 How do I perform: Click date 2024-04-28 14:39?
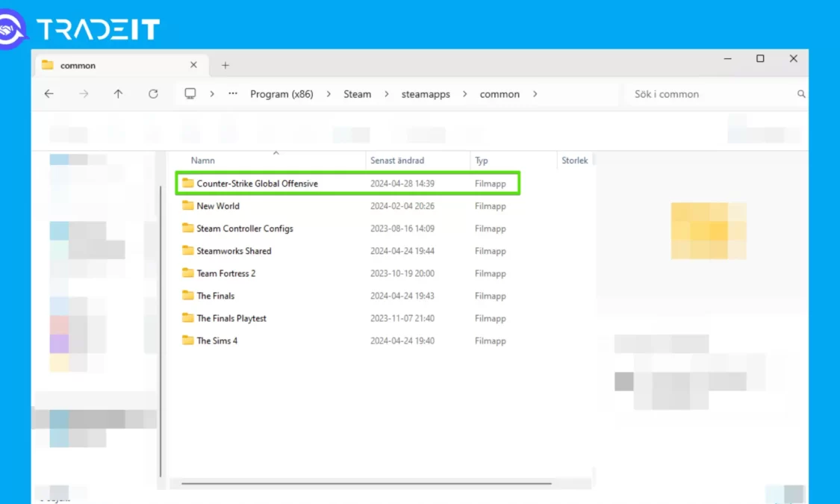click(x=402, y=183)
